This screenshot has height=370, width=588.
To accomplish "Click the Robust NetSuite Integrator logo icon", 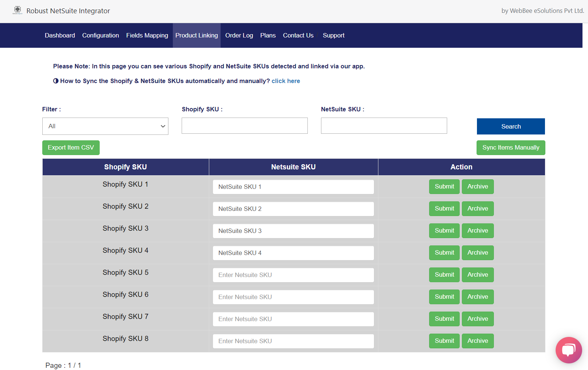I will 17,10.
